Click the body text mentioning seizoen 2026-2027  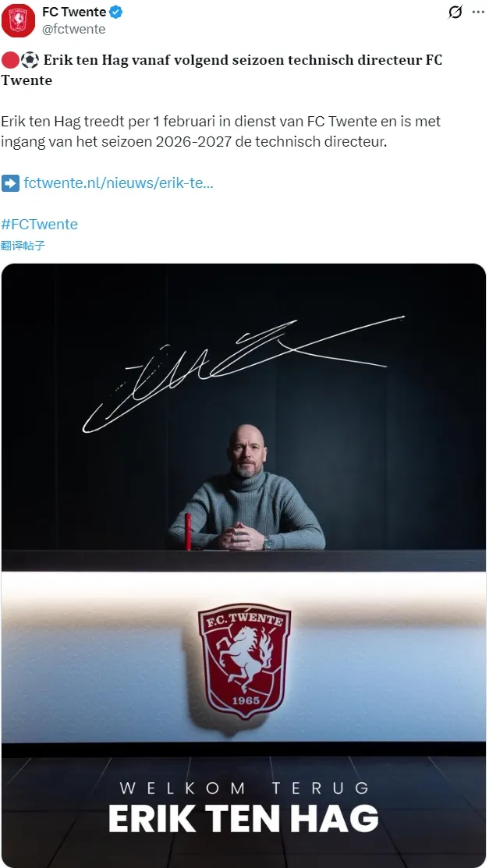coord(221,131)
